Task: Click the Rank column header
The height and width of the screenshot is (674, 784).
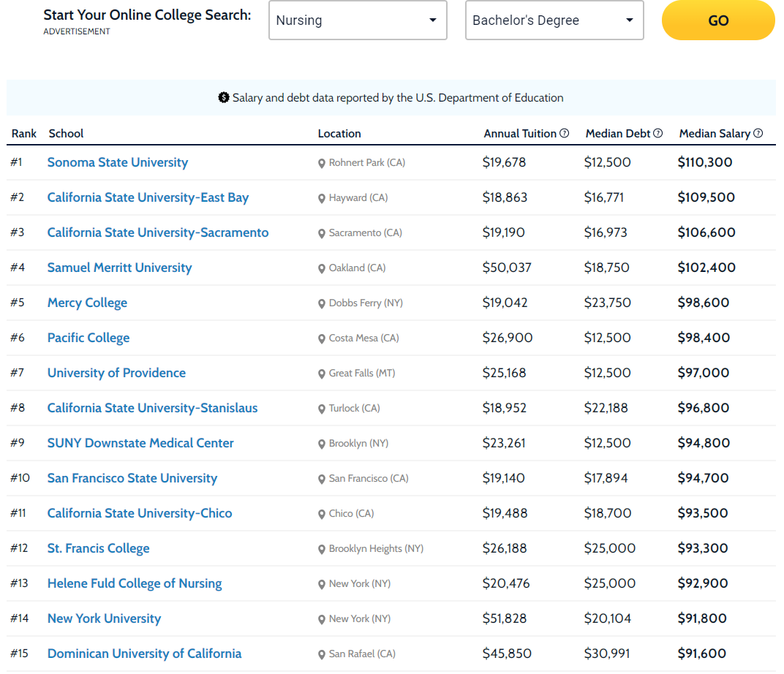Action: pyautogui.click(x=24, y=133)
